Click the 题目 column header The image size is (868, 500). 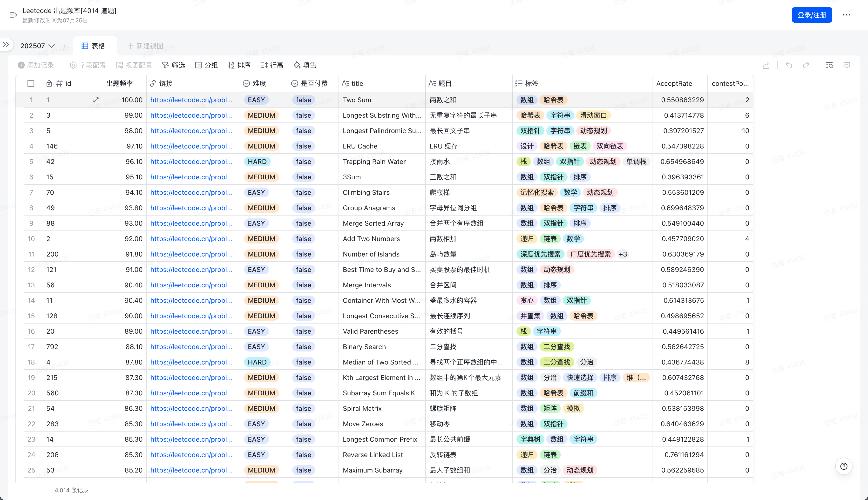coord(469,83)
